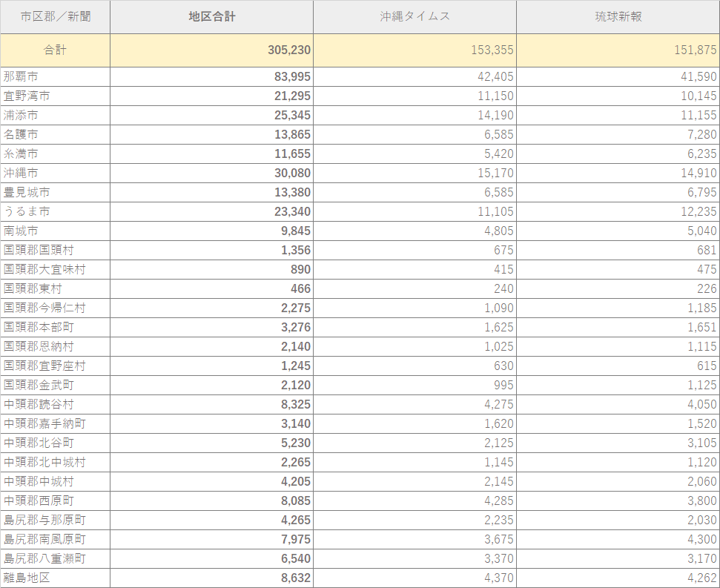Select the 島尻郡南風原町 row label
This screenshot has width=720, height=588.
[x=44, y=539]
